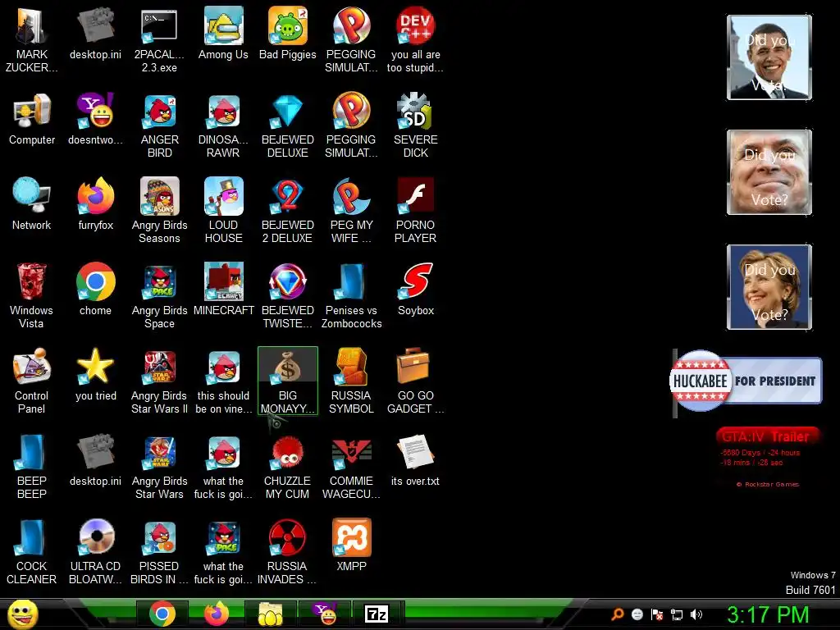This screenshot has width=840, height=630.
Task: Open the BEJEWED DELUXE gem icon
Action: coord(287,126)
